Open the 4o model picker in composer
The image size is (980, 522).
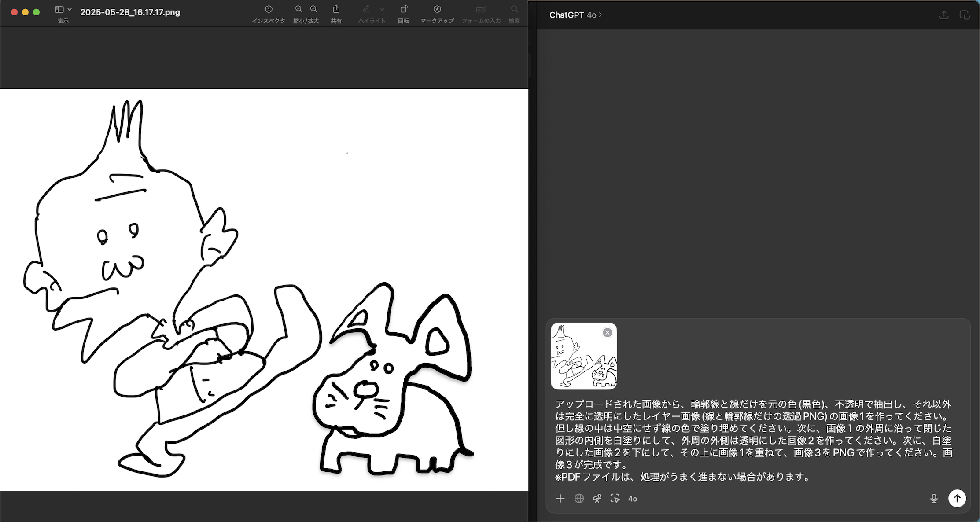click(x=633, y=499)
